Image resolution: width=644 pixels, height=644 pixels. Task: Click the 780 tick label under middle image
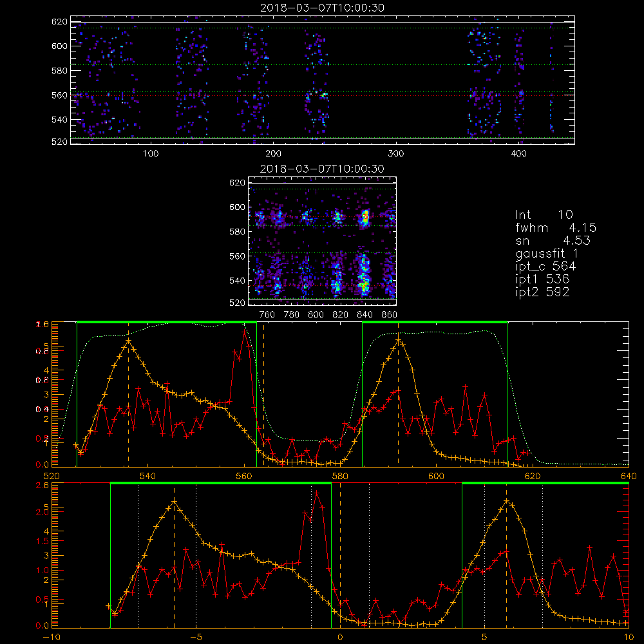[x=292, y=315]
